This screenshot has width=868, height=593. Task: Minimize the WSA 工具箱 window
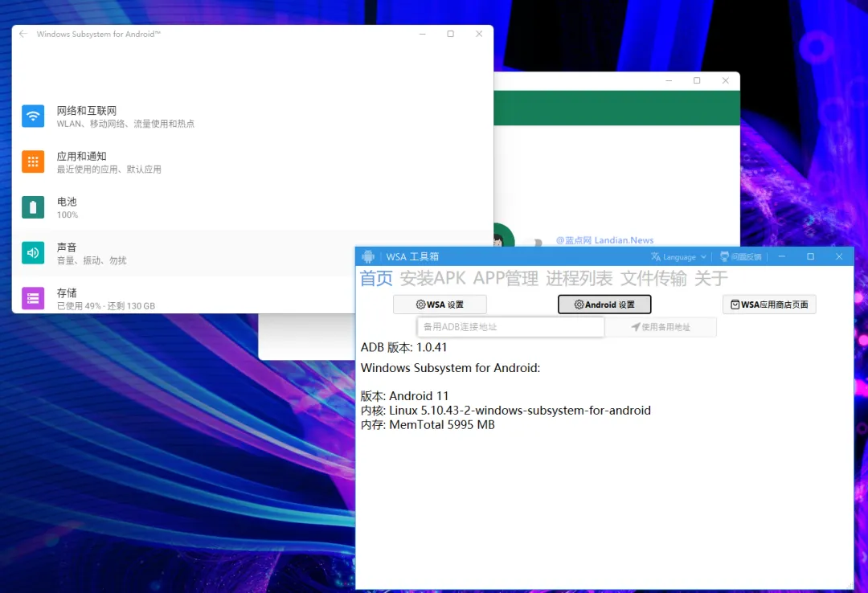[x=782, y=256]
